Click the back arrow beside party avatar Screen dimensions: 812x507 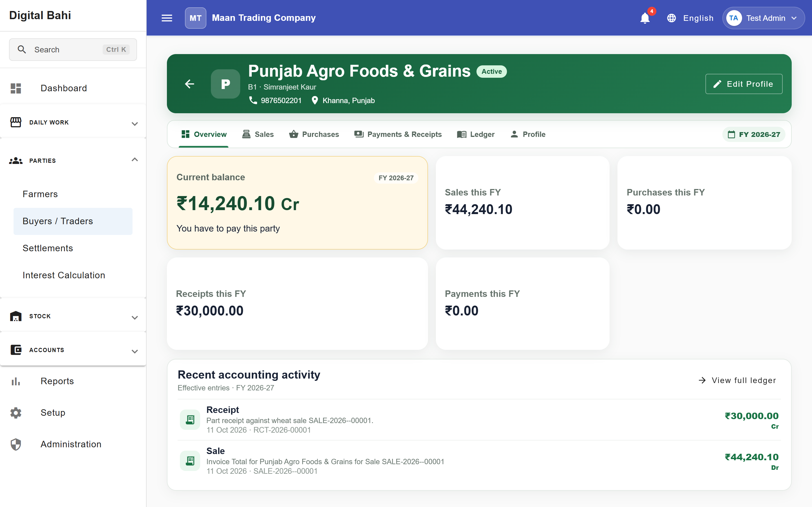(189, 84)
